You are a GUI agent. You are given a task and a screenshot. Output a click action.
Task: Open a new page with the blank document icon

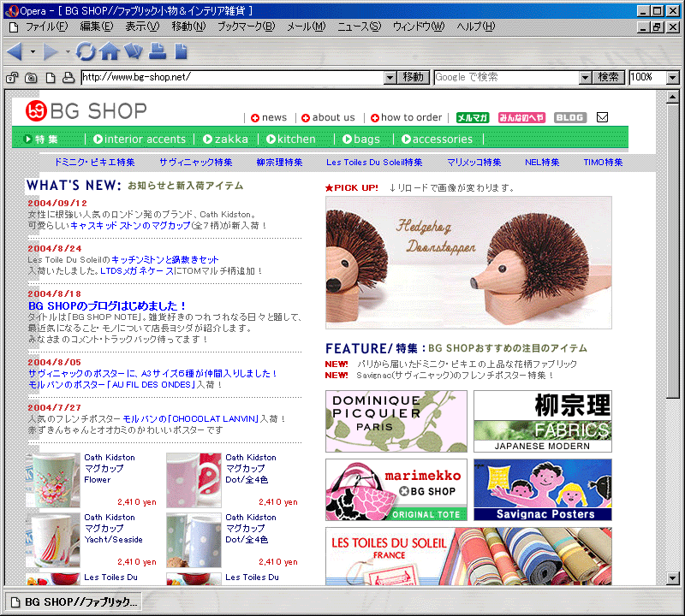181,51
